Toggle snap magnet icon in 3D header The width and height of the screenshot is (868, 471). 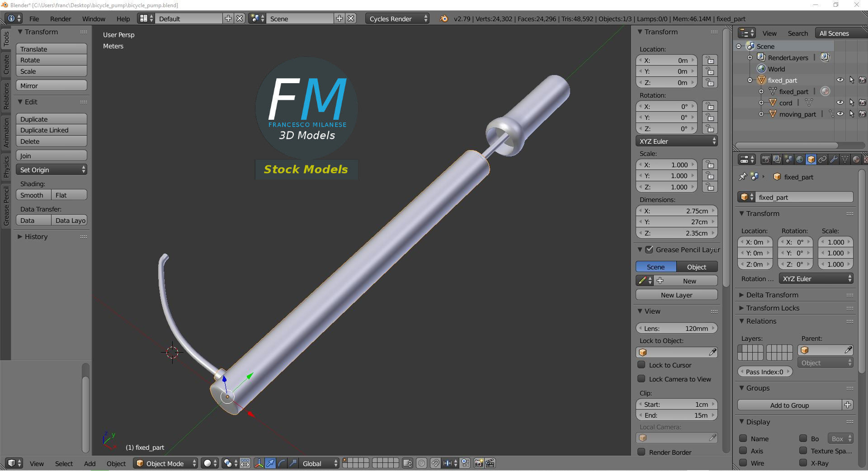pyautogui.click(x=435, y=463)
